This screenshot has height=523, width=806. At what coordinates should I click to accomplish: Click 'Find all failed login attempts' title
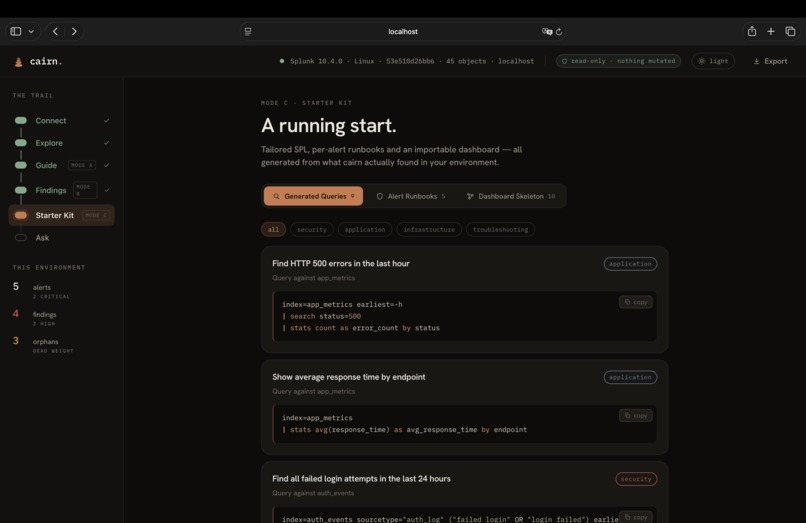[361, 479]
